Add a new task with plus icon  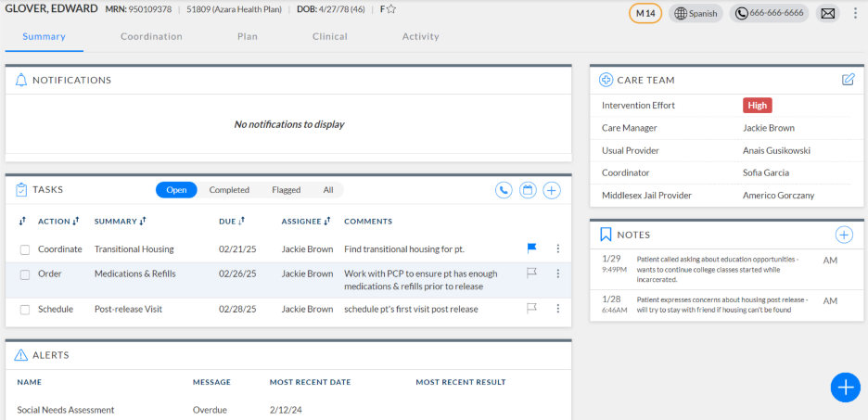tap(552, 190)
